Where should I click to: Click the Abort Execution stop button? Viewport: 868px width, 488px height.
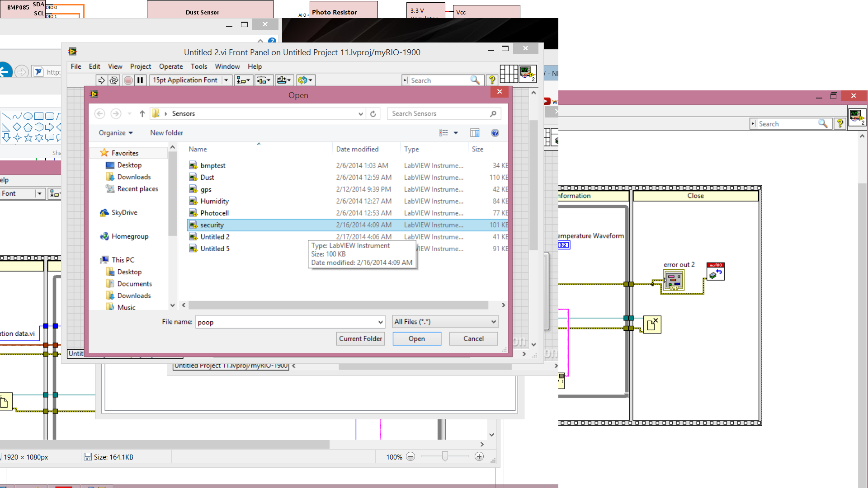[x=128, y=80]
